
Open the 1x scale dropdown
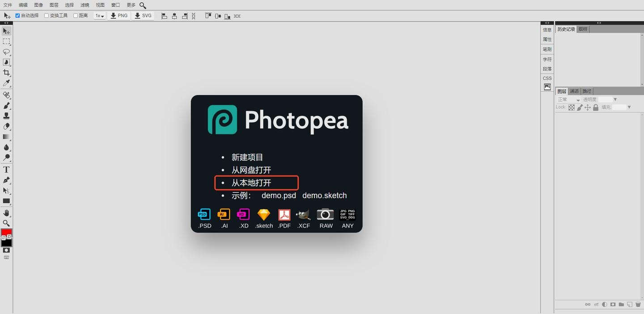(99, 16)
